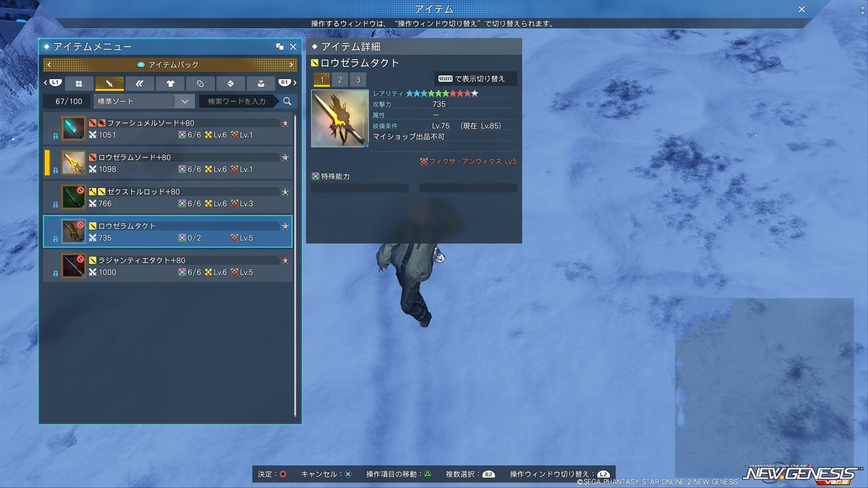Switch to detail page 2 tab
Screen dimensions: 868x488
point(340,80)
